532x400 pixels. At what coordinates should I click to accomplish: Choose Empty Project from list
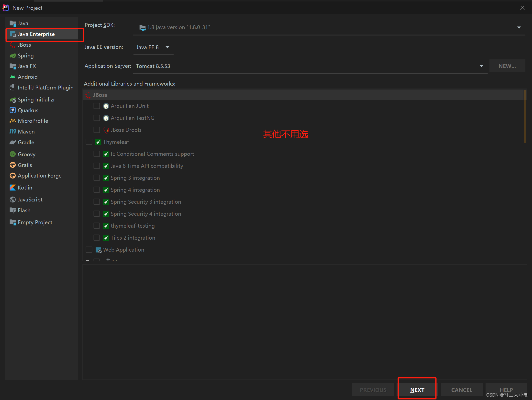(x=35, y=222)
